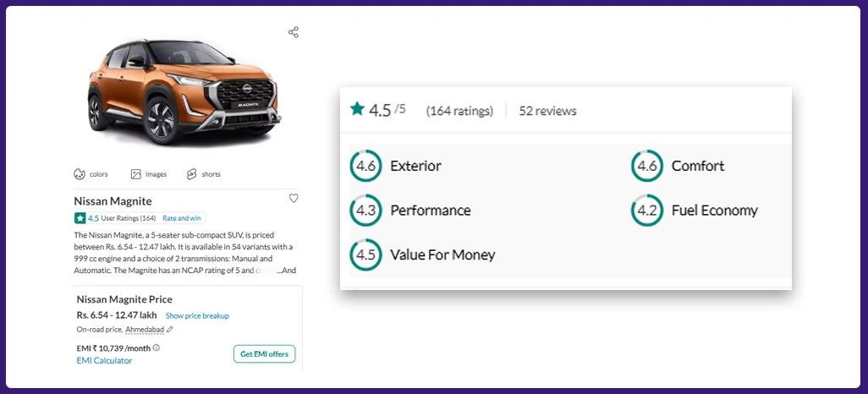The height and width of the screenshot is (394, 868).
Task: Click the share icon above the car
Action: coord(294,32)
